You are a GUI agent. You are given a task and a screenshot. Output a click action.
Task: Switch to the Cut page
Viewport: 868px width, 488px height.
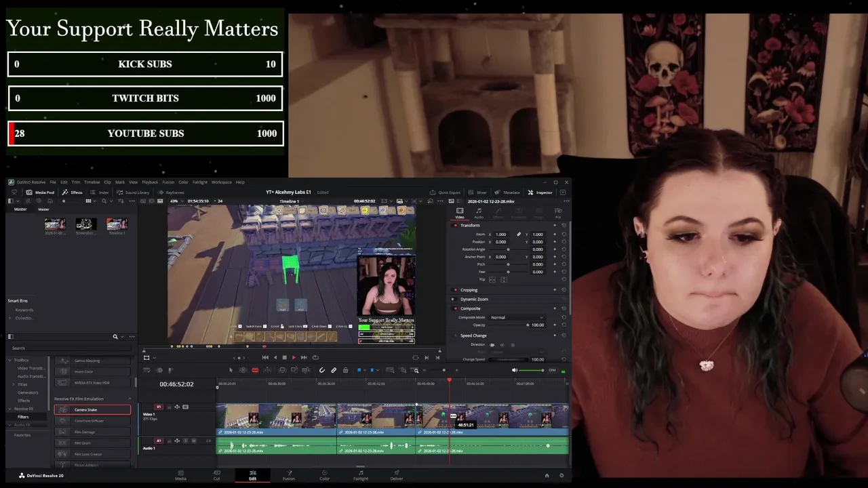point(216,475)
